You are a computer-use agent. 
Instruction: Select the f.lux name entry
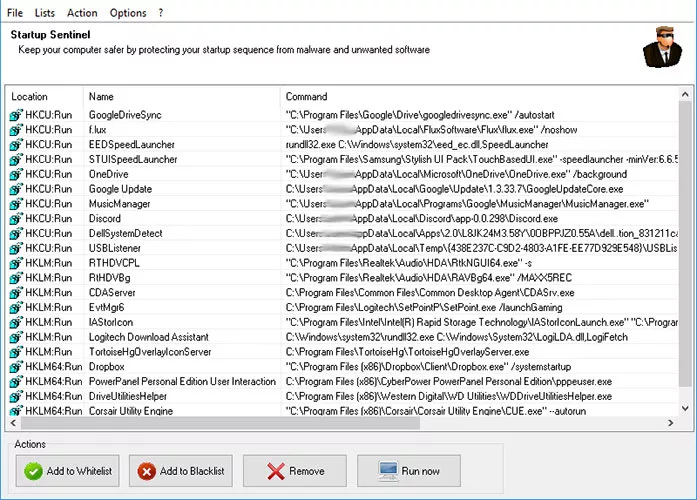point(97,130)
